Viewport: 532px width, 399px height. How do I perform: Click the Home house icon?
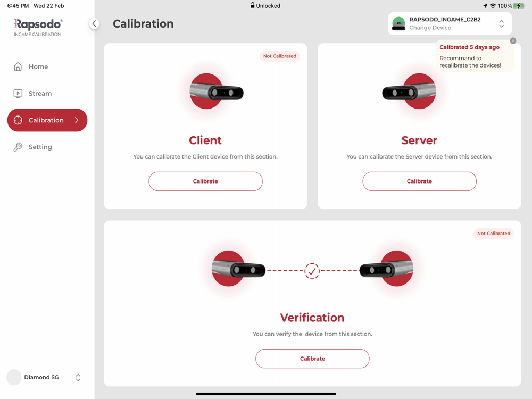tap(18, 66)
